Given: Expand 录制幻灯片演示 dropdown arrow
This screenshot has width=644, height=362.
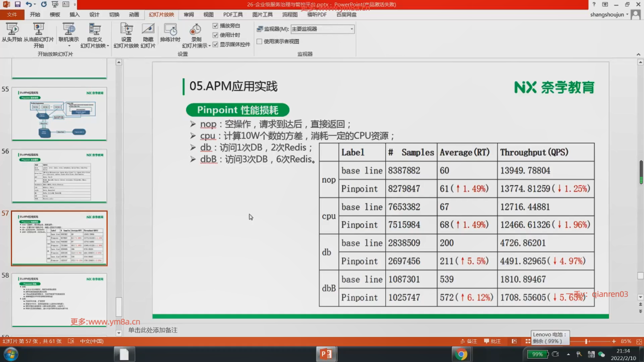Looking at the screenshot, I should click(x=209, y=46).
